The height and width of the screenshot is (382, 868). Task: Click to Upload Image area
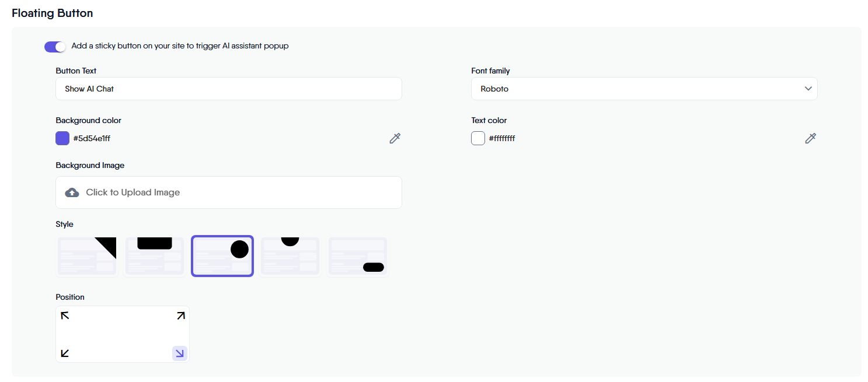point(229,192)
